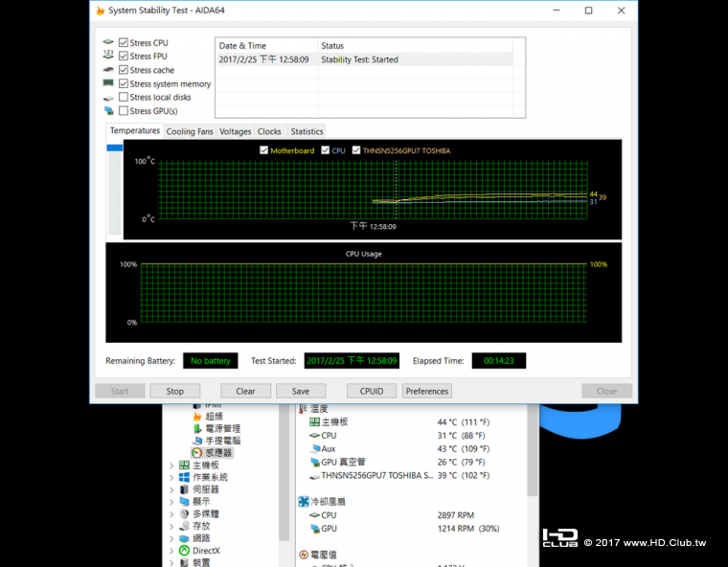Click the AIDA64 flame icon in title bar
Screen dimensions: 728x567
[101, 11]
